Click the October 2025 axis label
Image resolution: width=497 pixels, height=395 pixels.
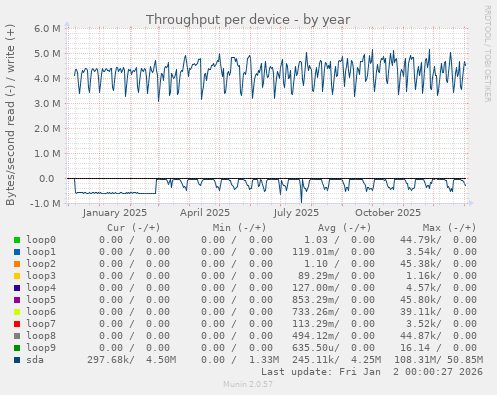pos(388,213)
